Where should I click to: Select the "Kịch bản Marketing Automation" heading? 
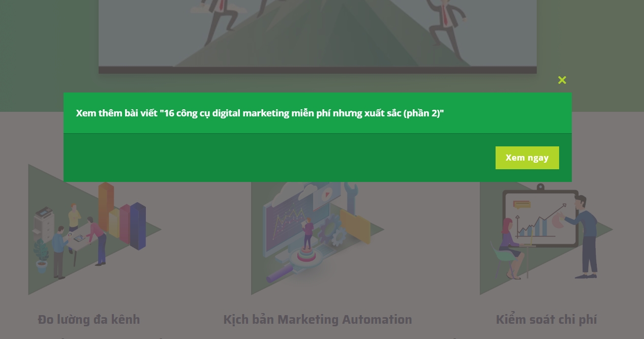click(318, 320)
